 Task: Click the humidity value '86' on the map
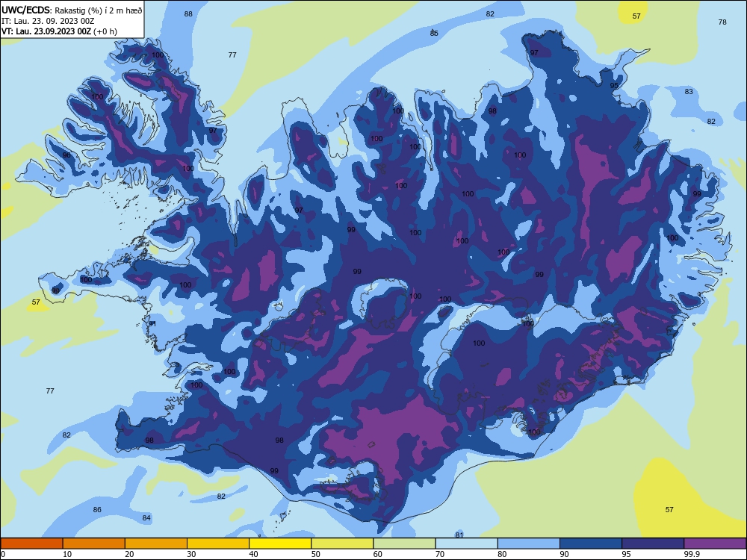point(97,509)
